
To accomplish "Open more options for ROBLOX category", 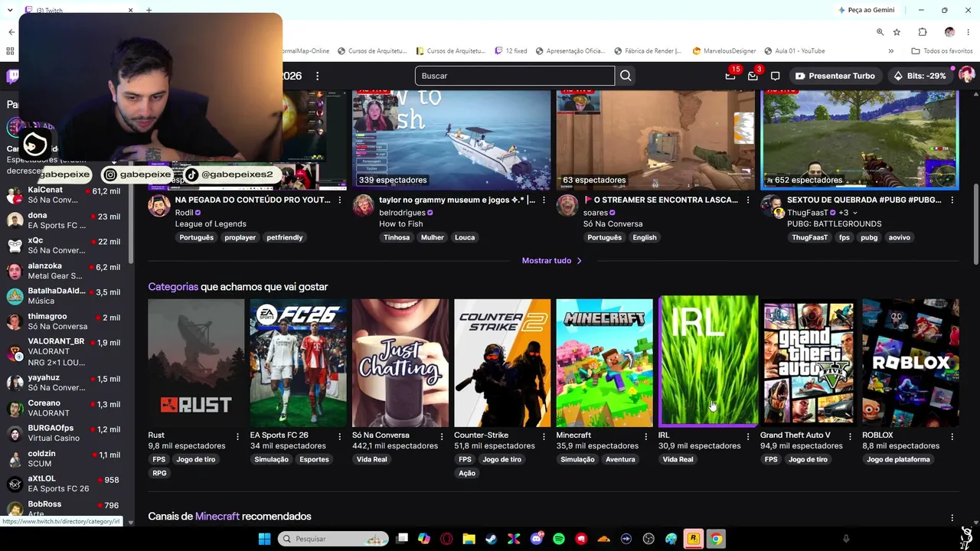I will 952,436.
